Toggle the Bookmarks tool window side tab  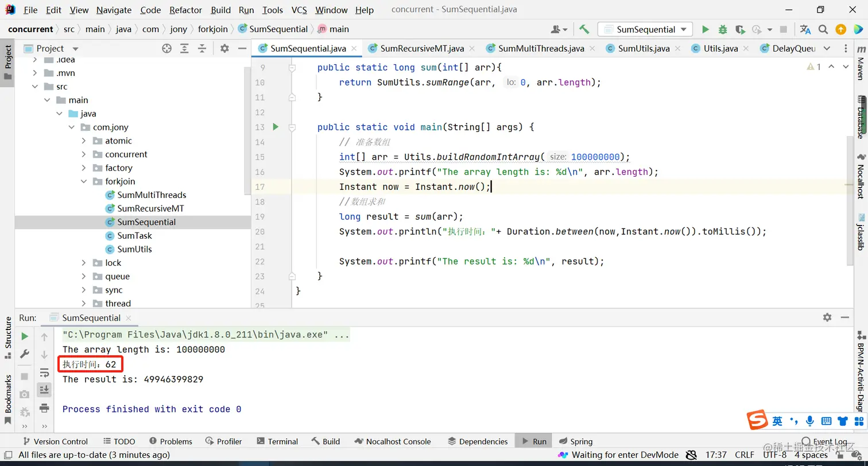coord(7,399)
